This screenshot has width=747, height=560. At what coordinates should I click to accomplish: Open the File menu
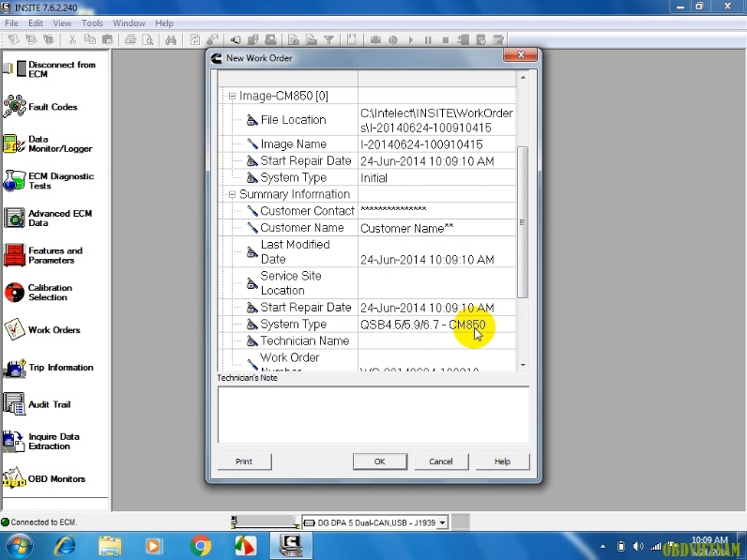pyautogui.click(x=11, y=23)
